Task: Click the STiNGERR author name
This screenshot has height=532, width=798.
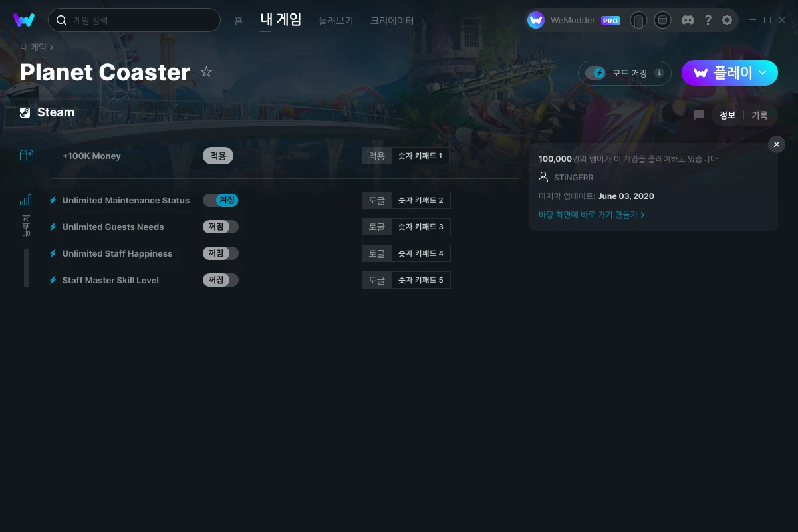Action: (573, 178)
